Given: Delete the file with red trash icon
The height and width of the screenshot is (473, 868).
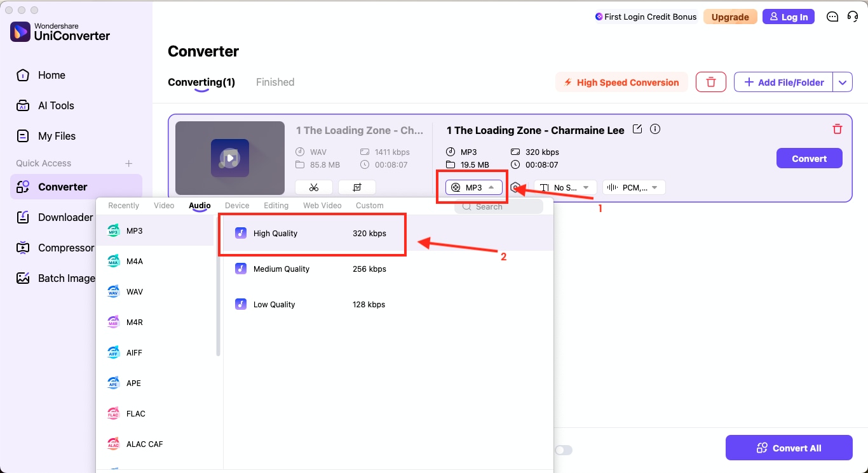Looking at the screenshot, I should point(837,129).
